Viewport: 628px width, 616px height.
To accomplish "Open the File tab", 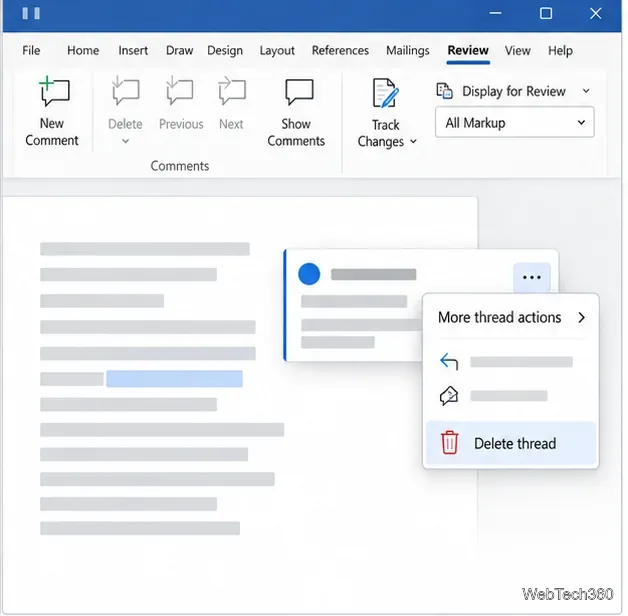I will coord(31,50).
